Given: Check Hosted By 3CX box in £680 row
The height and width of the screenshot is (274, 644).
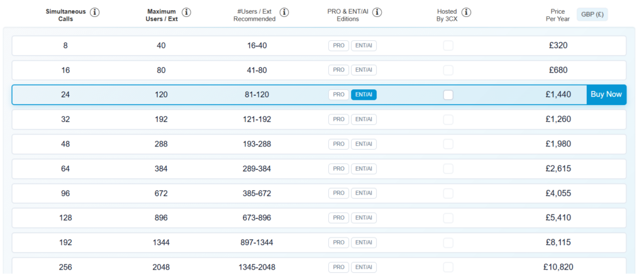Looking at the screenshot, I should coord(448,70).
